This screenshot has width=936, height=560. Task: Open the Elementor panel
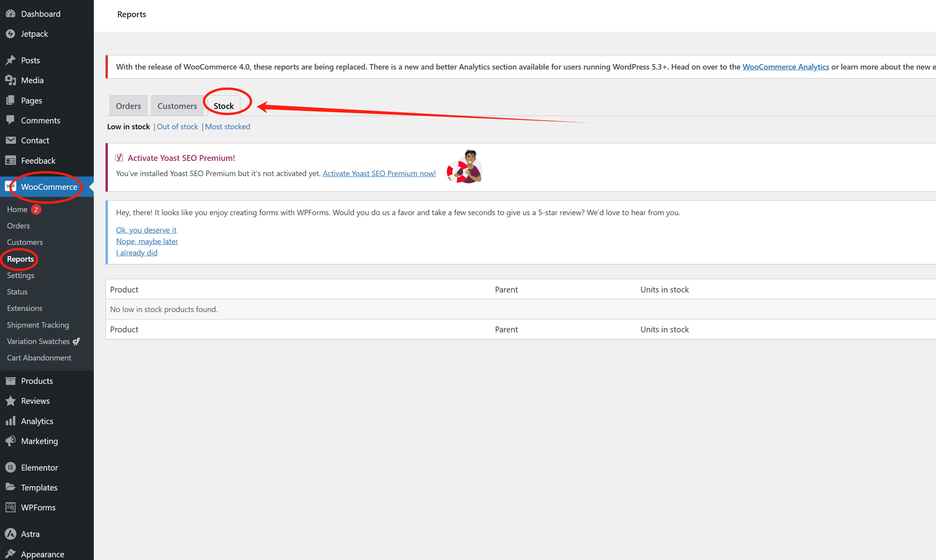point(39,467)
